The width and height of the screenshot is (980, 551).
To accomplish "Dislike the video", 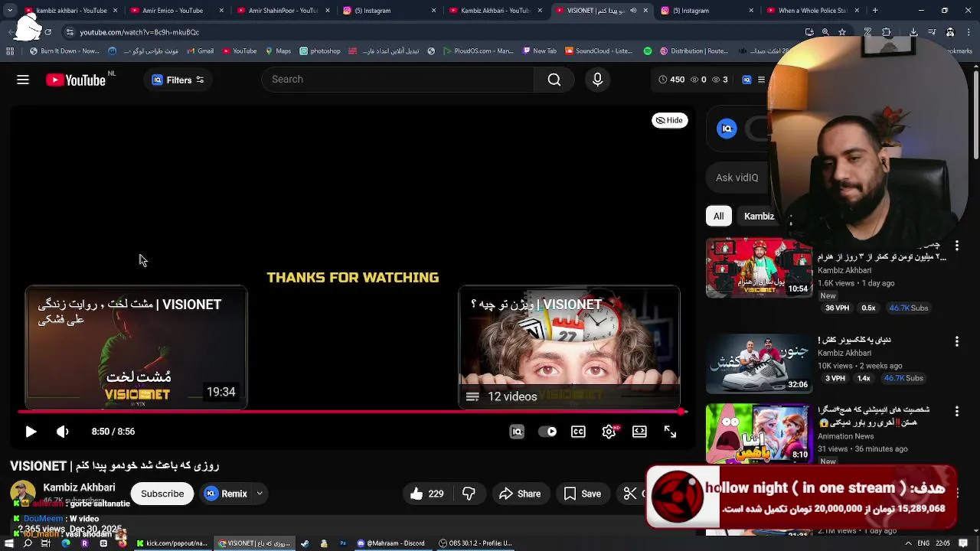I will 469,494.
